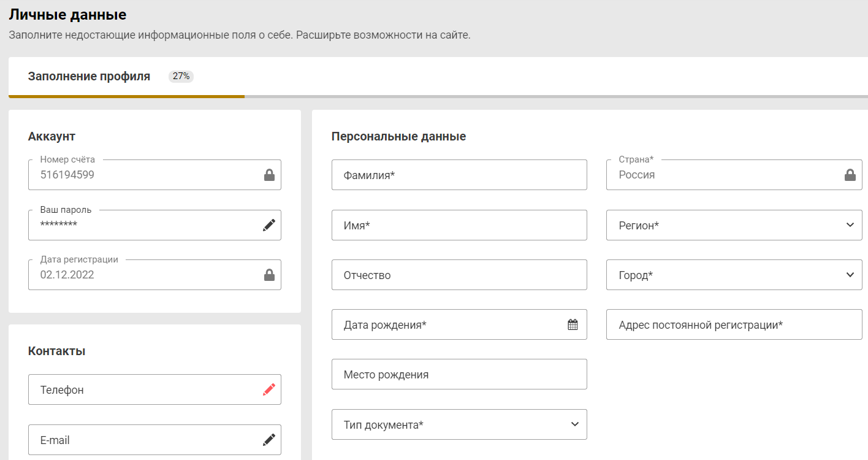This screenshot has height=460, width=868.
Task: Click the Место рождения field
Action: tap(459, 375)
